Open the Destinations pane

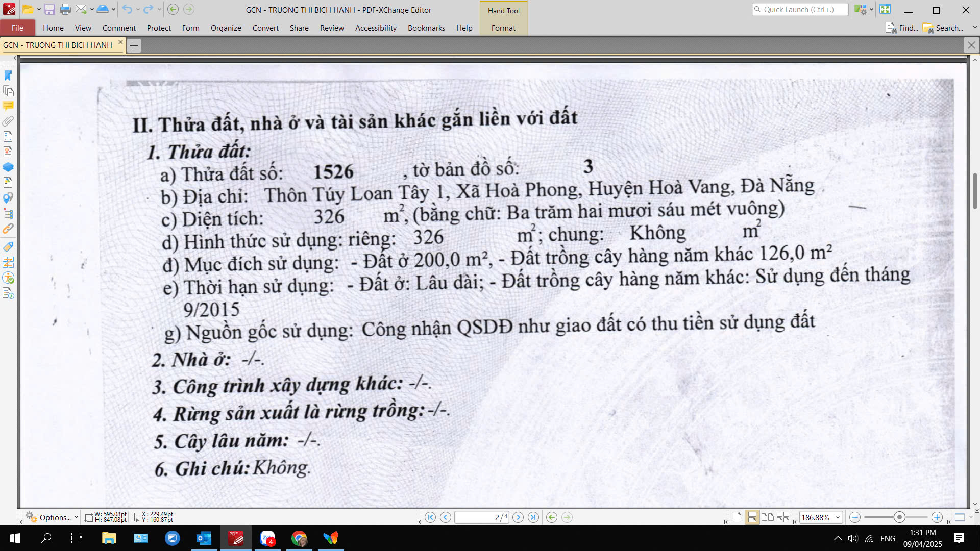pyautogui.click(x=8, y=197)
